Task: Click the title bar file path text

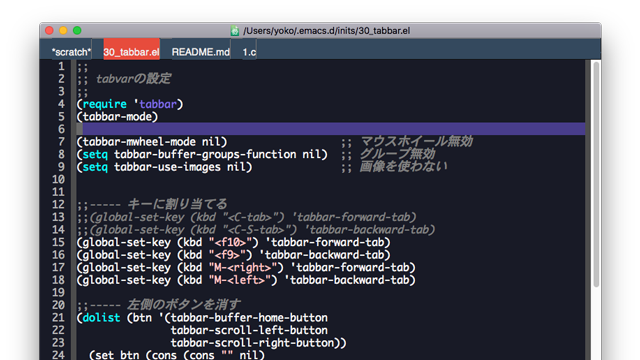Action: point(327,31)
